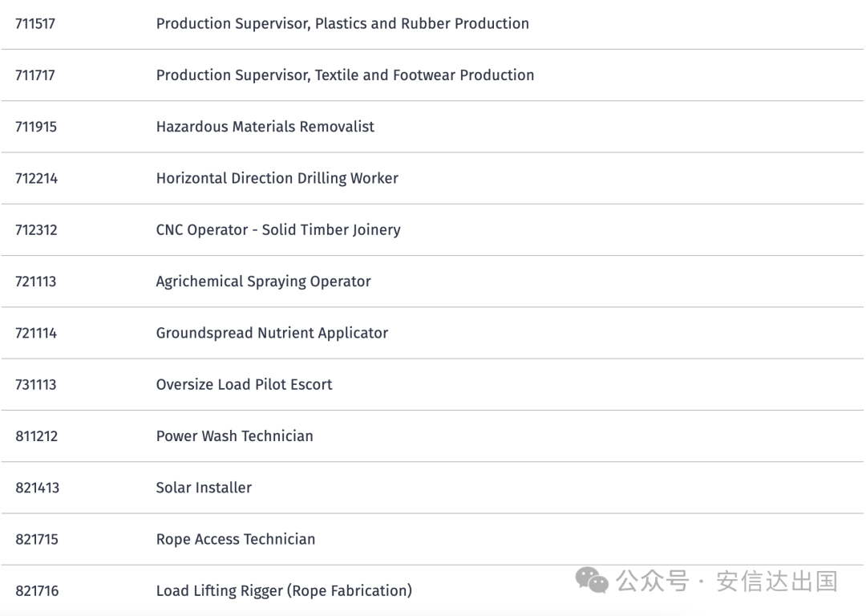Click Production Supervisor, Plastics and Rubber Production
This screenshot has width=866, height=616.
(x=342, y=24)
